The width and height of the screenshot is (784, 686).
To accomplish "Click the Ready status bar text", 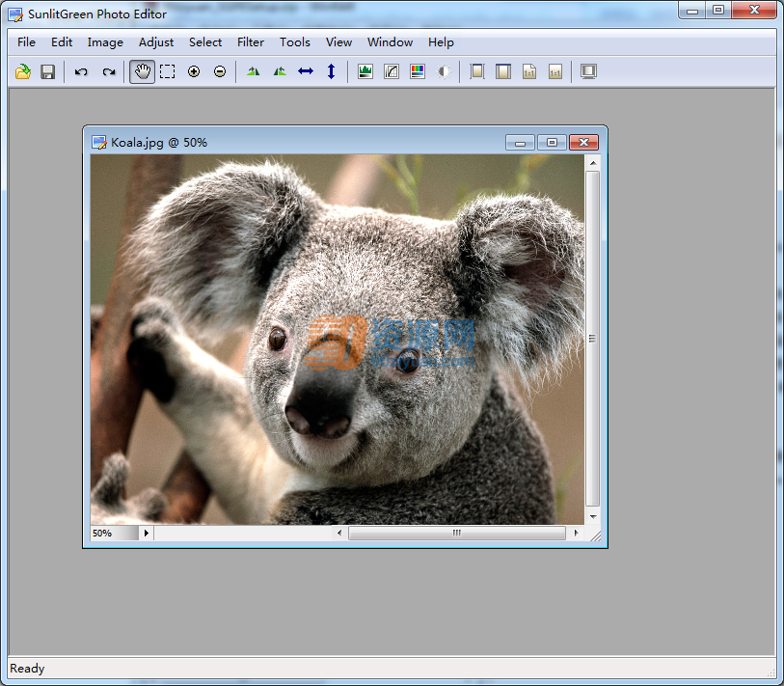I will click(x=27, y=669).
